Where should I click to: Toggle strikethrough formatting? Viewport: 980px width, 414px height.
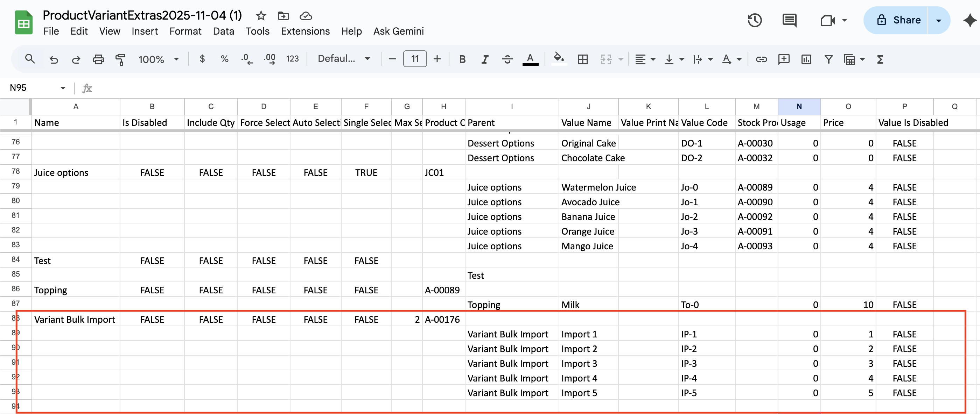coord(507,59)
